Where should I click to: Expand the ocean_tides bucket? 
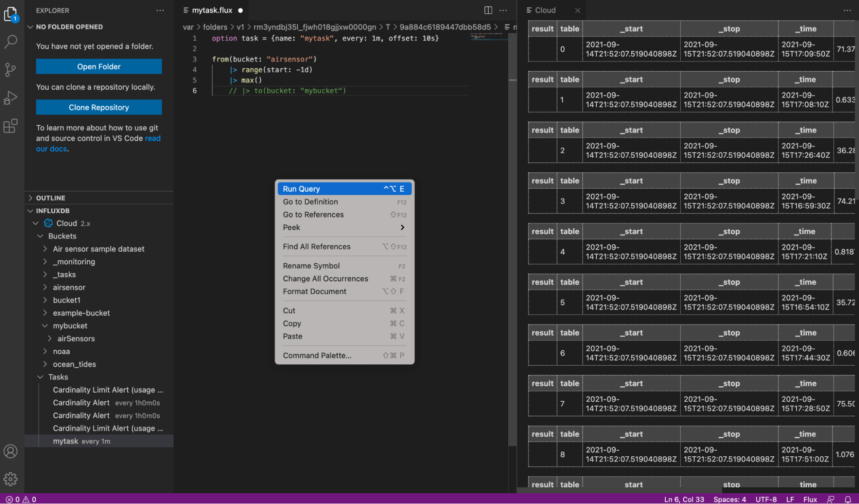point(45,364)
